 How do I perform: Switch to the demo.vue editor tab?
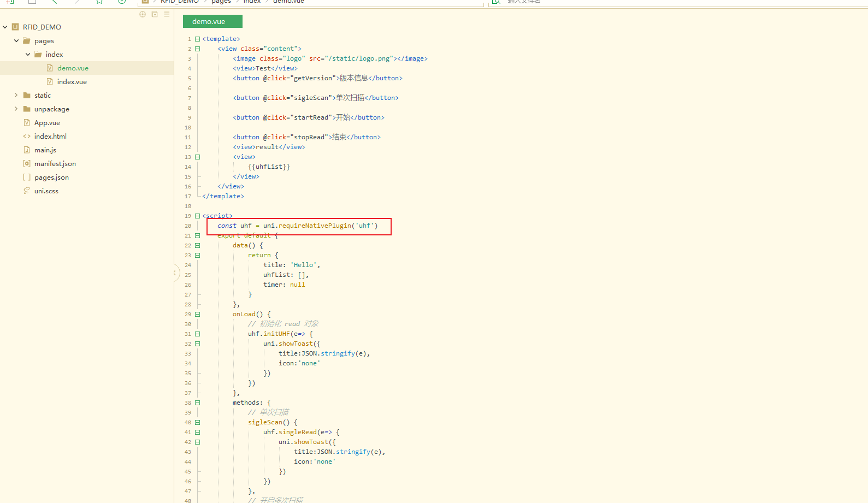(x=212, y=21)
